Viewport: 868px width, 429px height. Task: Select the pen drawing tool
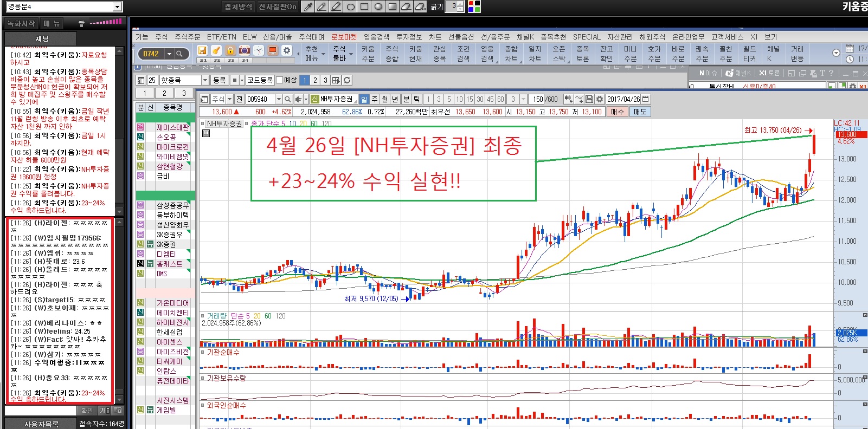(322, 6)
